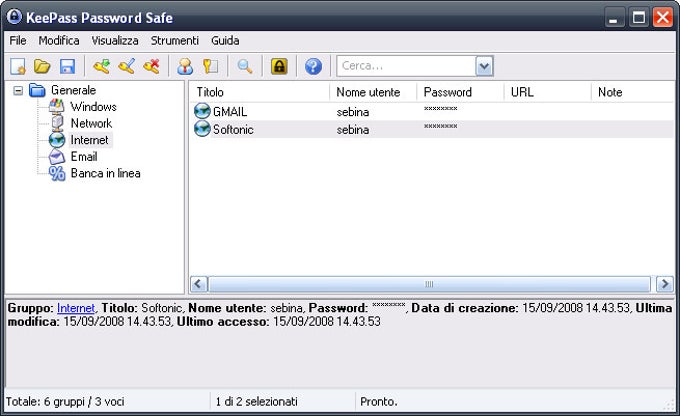
Task: Click status text 'Totale: 6 gruppi / 3 voci'
Action: [65, 402]
